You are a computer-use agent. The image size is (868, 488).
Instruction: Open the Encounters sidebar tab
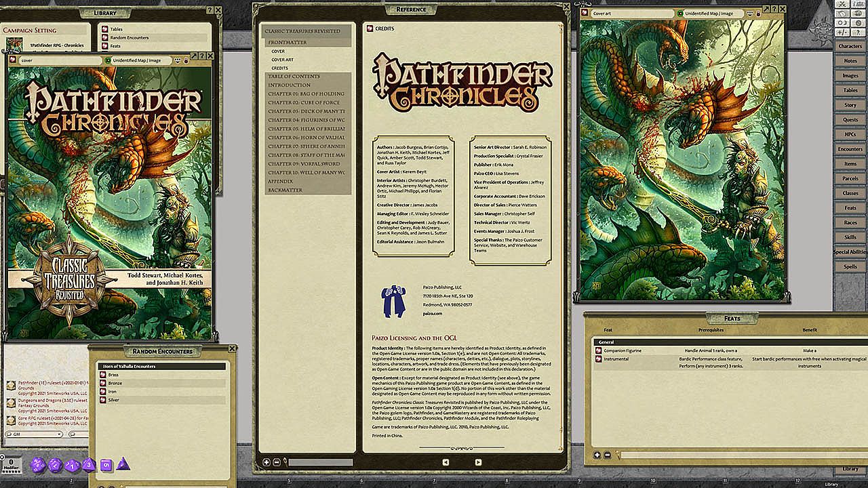[x=850, y=149]
